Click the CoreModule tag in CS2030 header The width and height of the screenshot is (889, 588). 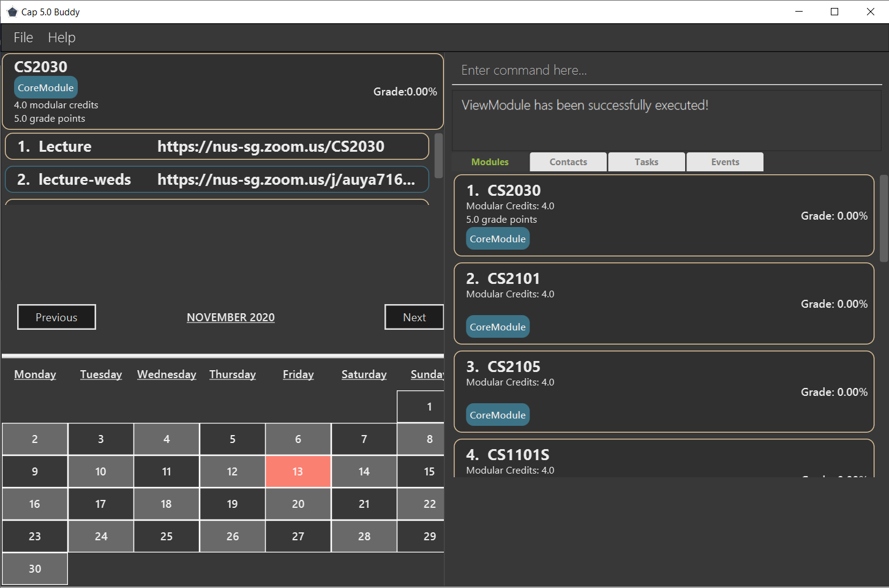pyautogui.click(x=46, y=87)
